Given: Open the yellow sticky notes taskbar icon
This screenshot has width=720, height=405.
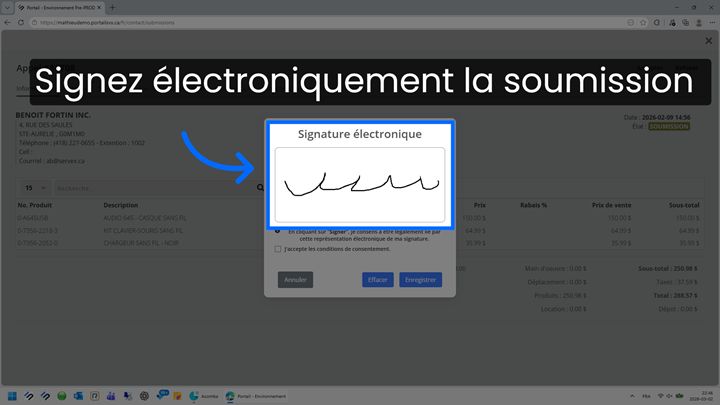Looking at the screenshot, I should click(x=177, y=396).
